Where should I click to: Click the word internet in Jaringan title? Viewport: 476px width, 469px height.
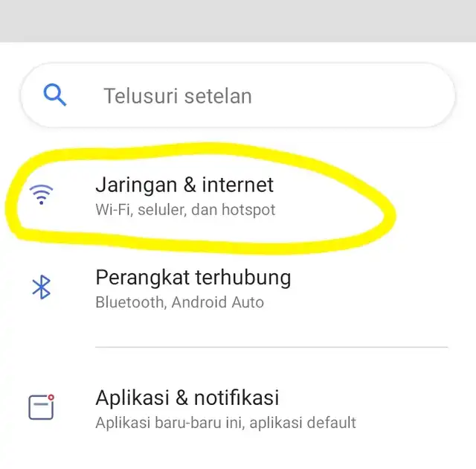click(x=238, y=185)
